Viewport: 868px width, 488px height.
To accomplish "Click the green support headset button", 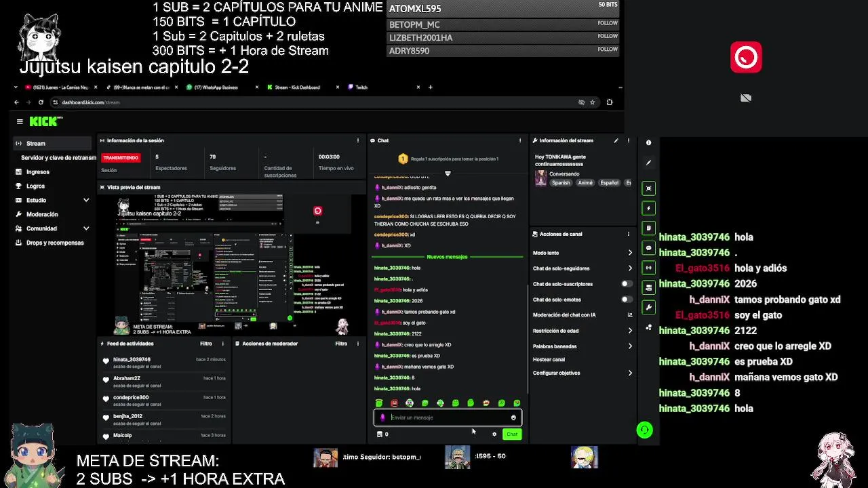I will [644, 430].
